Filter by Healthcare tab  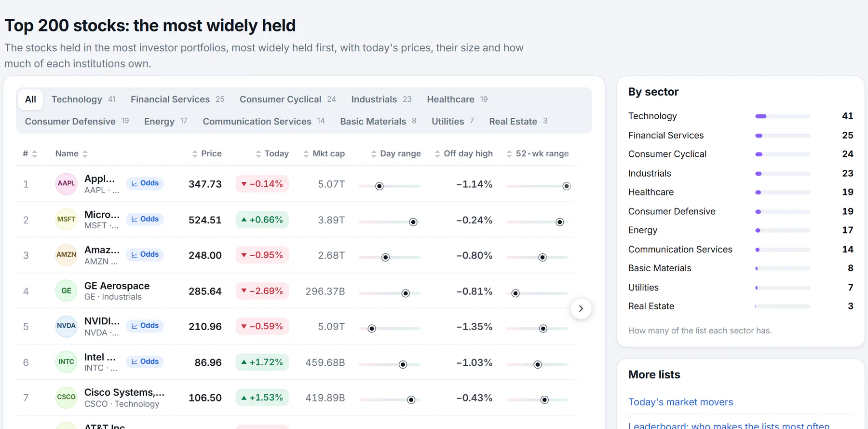pyautogui.click(x=457, y=99)
